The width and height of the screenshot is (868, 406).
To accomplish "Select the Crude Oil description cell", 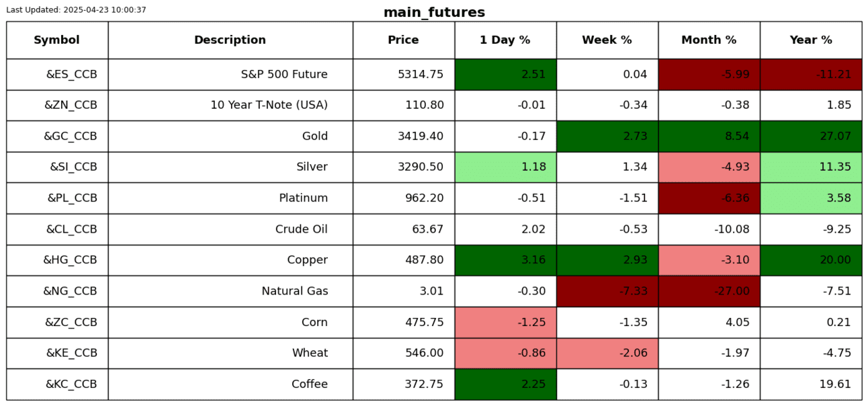I will point(302,229).
